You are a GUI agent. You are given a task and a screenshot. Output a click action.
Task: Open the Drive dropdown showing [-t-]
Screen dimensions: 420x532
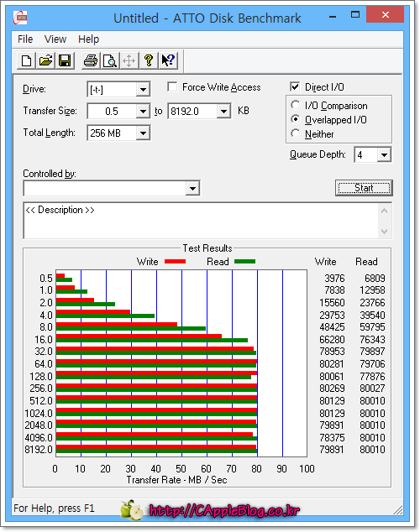click(x=143, y=90)
